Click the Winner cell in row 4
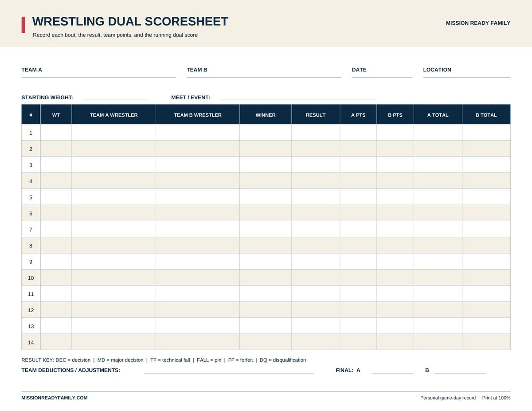 [x=266, y=181]
